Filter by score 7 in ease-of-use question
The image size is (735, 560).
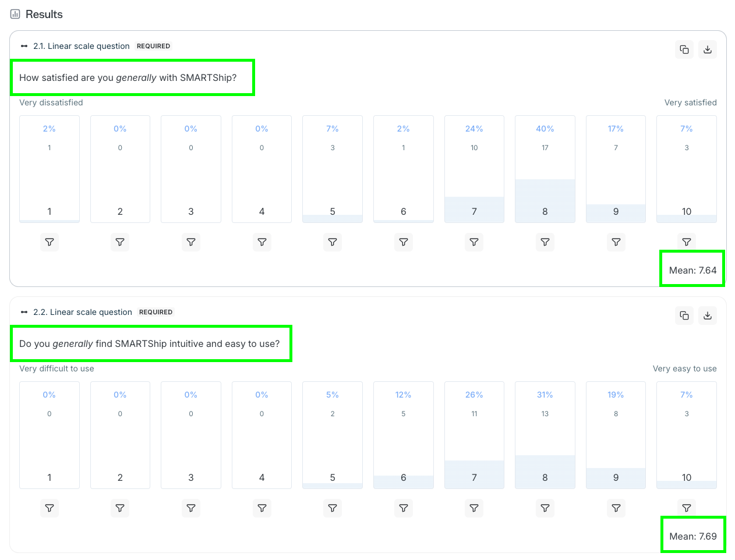(x=474, y=508)
